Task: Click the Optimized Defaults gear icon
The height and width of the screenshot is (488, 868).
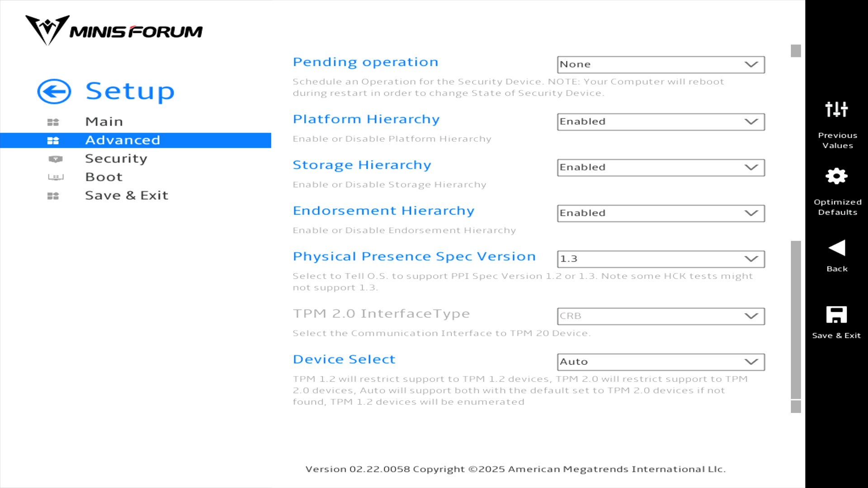Action: click(836, 176)
